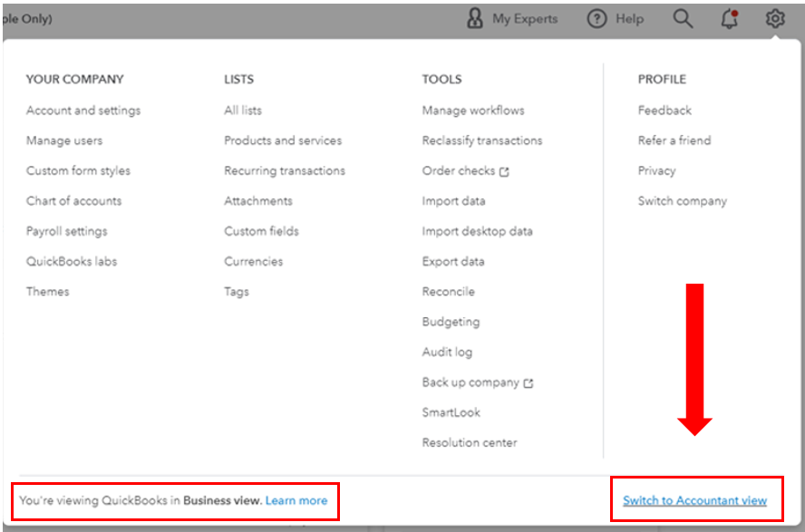Select Recurring transactions
805x532 pixels.
tap(285, 170)
